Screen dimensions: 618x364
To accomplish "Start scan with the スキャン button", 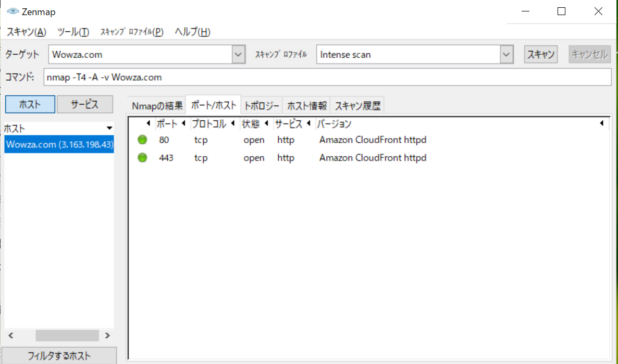I will [541, 54].
